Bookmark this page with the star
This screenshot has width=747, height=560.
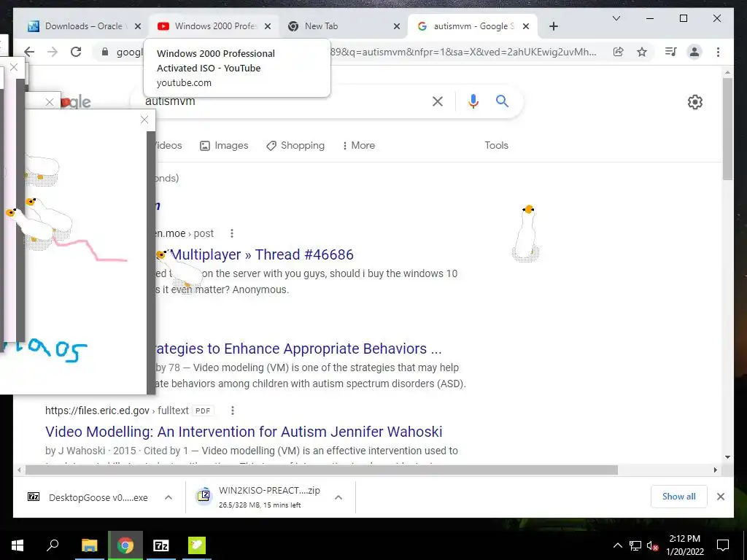click(x=642, y=52)
